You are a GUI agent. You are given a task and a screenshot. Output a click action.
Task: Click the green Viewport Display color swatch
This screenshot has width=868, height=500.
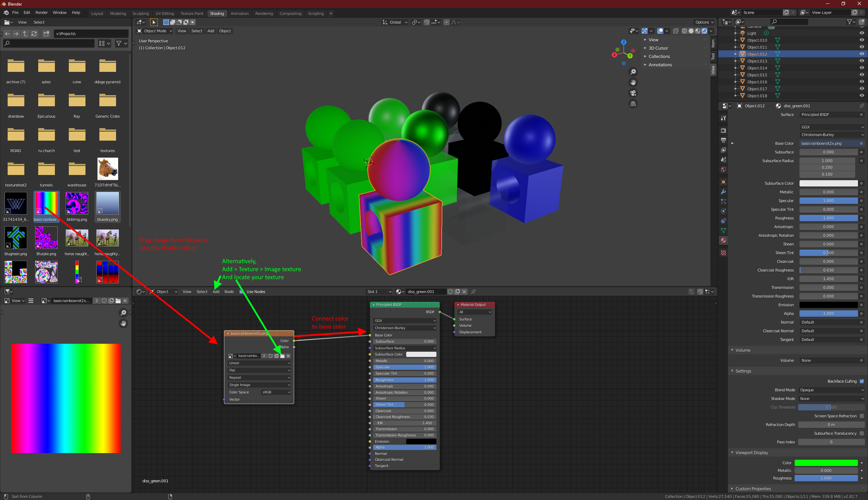click(x=826, y=463)
